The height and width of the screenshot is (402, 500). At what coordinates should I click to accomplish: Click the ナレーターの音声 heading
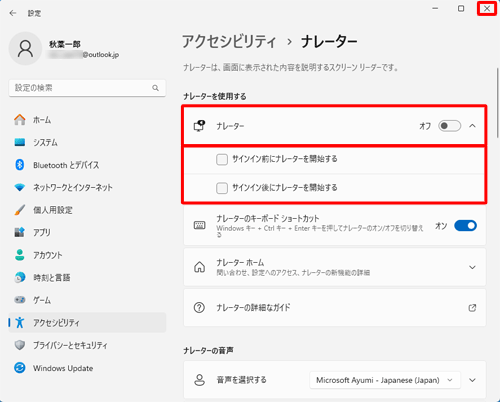point(208,350)
